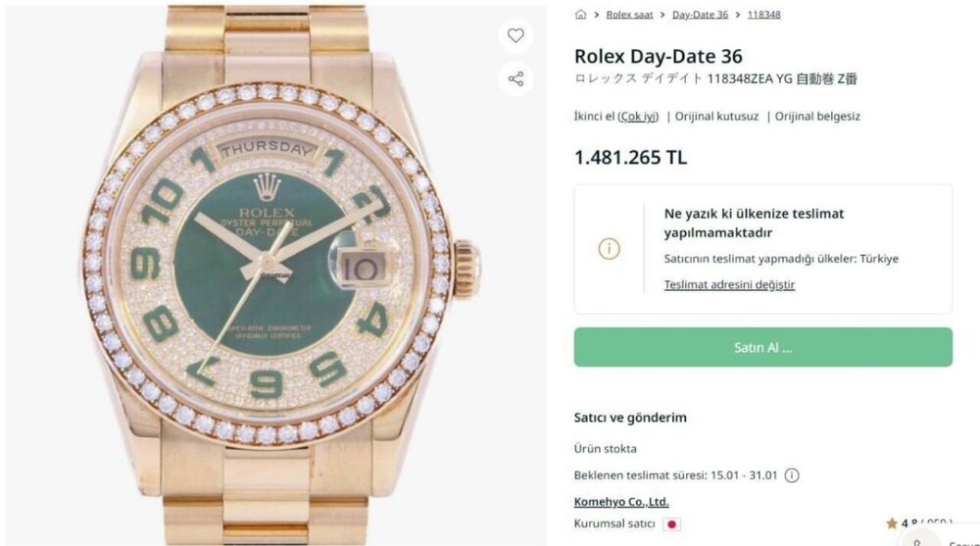Open info icon next to expected delivery time
980x546 pixels.
[792, 475]
